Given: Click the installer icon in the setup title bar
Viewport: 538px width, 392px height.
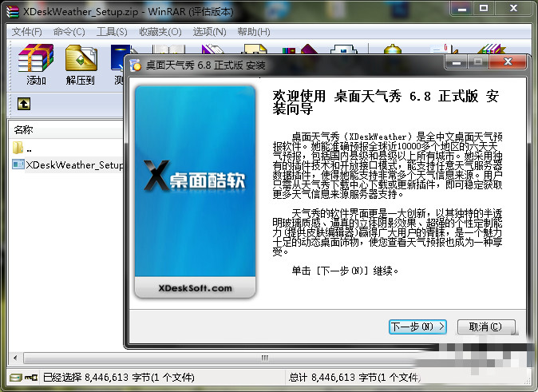Looking at the screenshot, I should point(136,65).
